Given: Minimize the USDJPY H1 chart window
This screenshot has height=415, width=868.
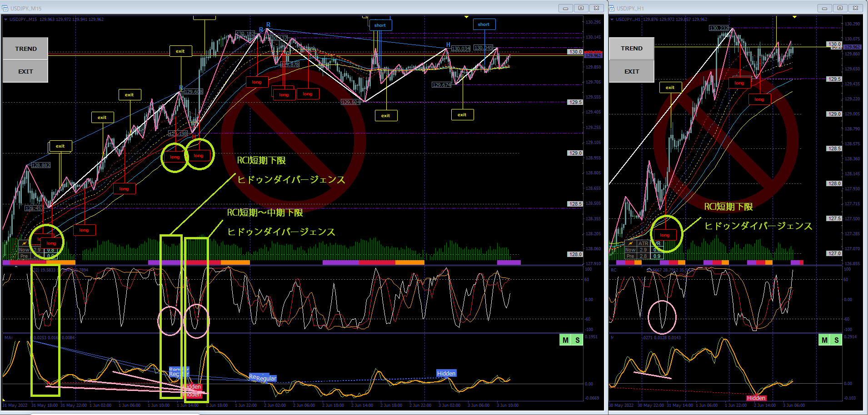Looking at the screenshot, I should (x=824, y=8).
